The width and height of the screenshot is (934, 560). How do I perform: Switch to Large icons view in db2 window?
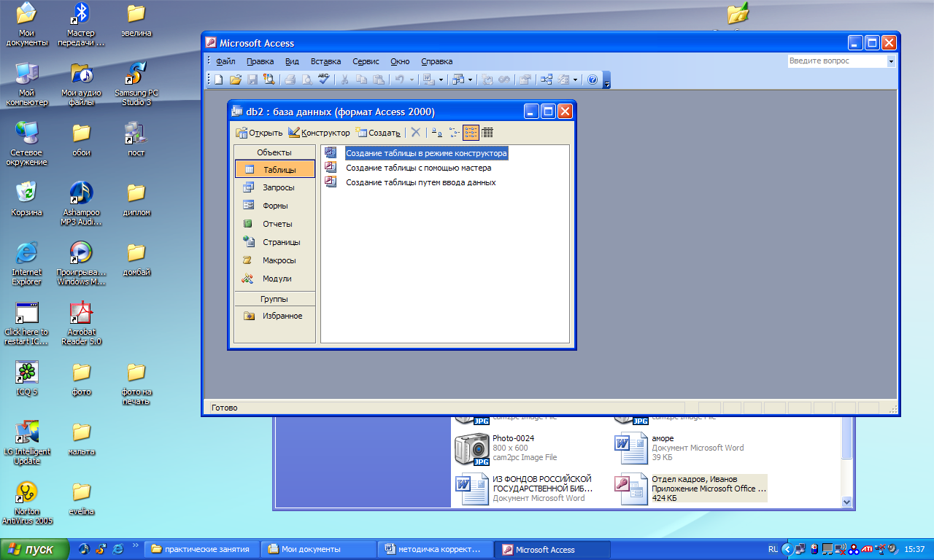pyautogui.click(x=436, y=132)
